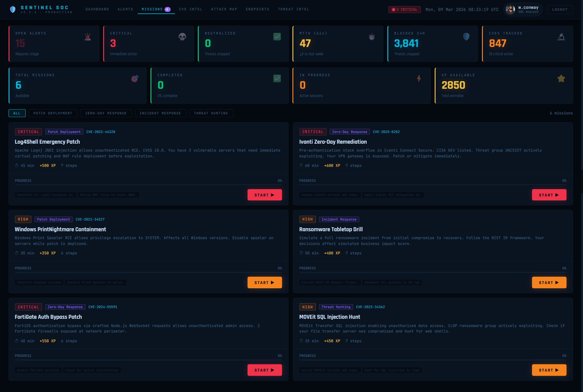Click Patch Deployment tag on Log4Shell card

click(64, 132)
